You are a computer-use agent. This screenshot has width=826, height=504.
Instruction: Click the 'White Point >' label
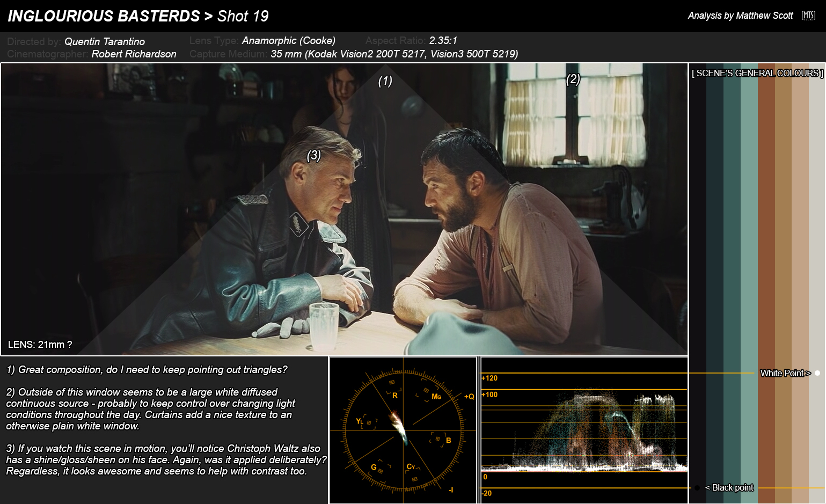[785, 373]
